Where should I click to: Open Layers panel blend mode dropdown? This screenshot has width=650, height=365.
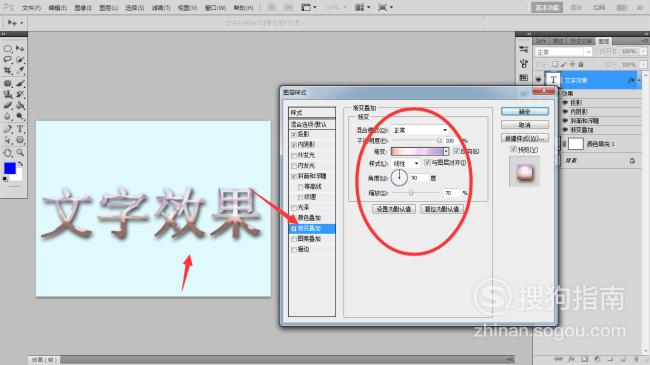pyautogui.click(x=563, y=52)
